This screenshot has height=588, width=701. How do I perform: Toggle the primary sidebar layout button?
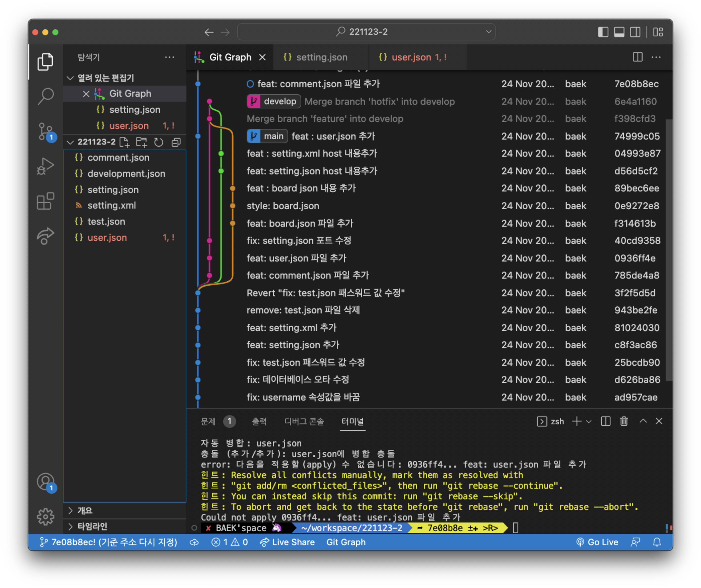pyautogui.click(x=603, y=32)
